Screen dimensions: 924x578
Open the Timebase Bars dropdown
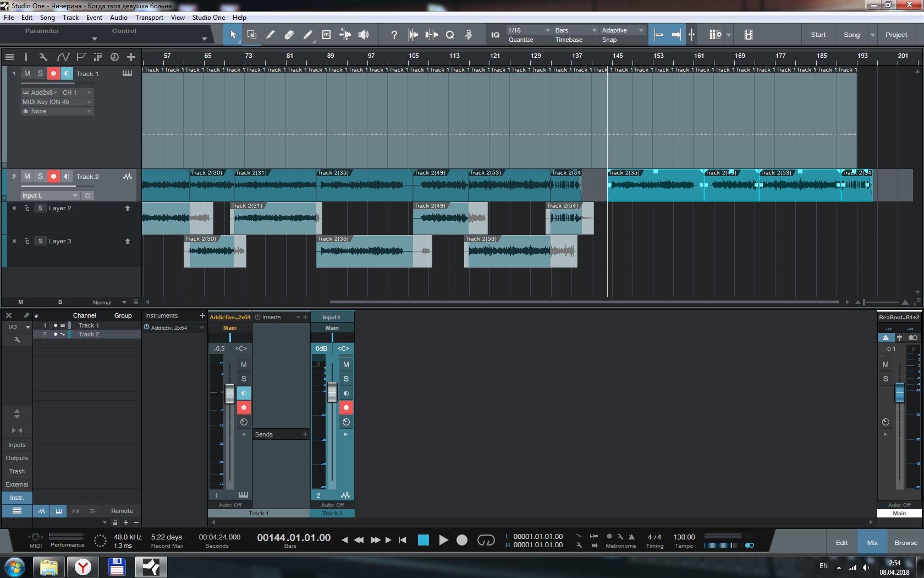[575, 30]
